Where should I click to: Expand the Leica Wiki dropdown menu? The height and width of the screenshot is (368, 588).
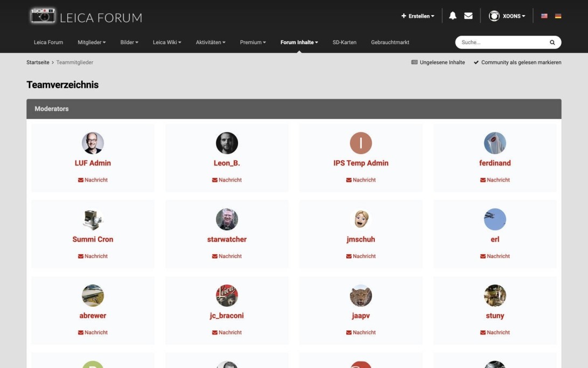click(x=167, y=43)
